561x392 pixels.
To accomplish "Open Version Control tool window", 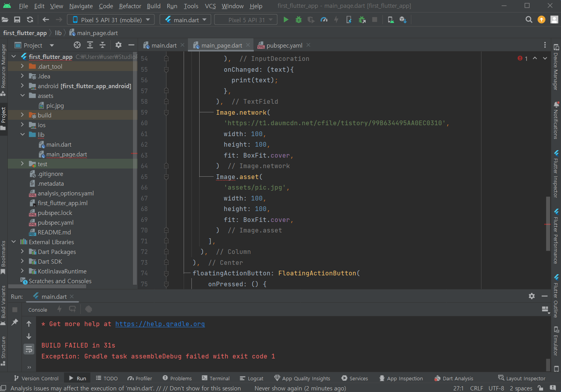I will coord(36,378).
